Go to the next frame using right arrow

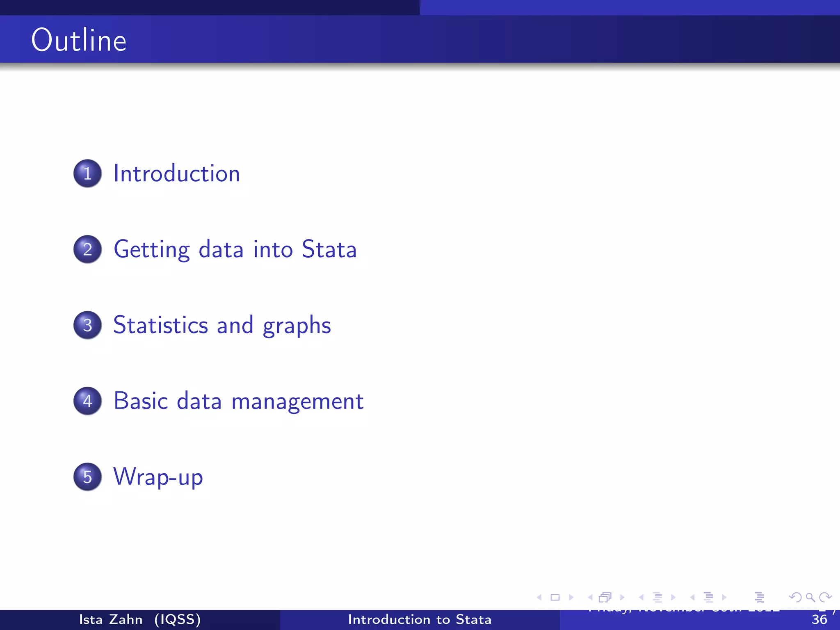point(622,598)
